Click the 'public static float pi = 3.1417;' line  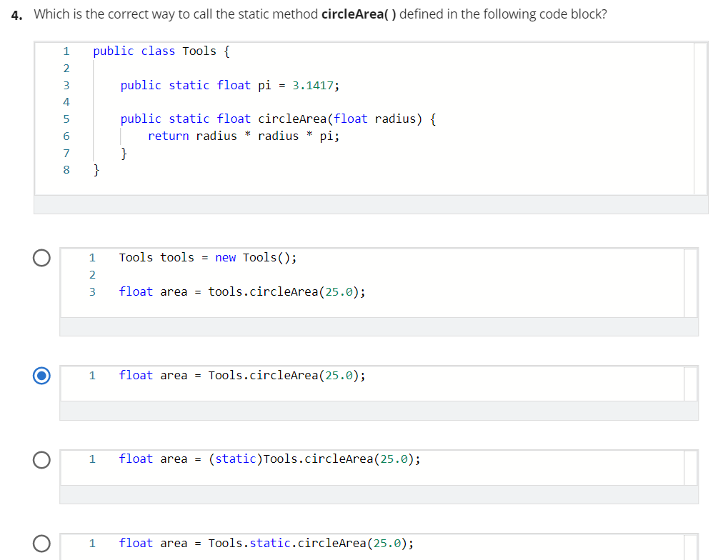(230, 86)
